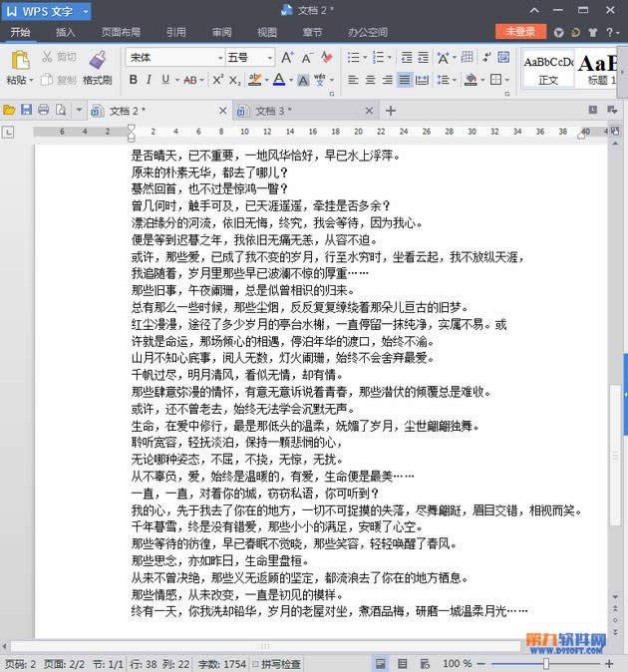Image resolution: width=628 pixels, height=672 pixels.
Task: Expand the borders dropdown arrow
Action: coord(507,80)
